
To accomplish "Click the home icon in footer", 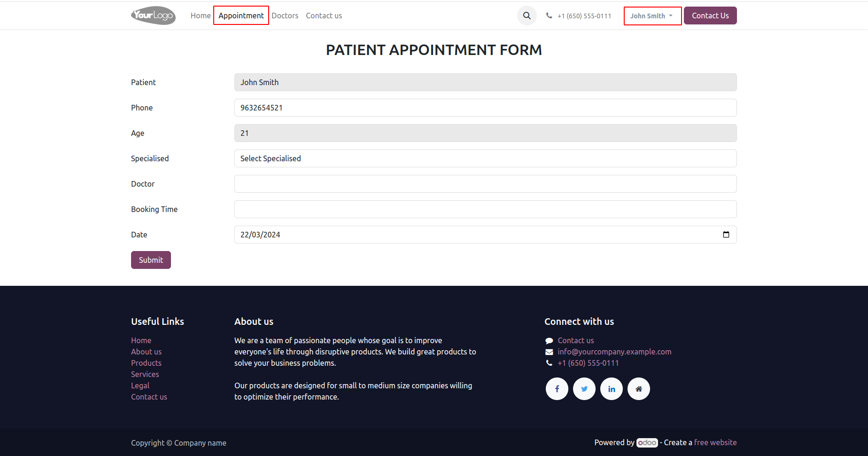I will (x=639, y=389).
